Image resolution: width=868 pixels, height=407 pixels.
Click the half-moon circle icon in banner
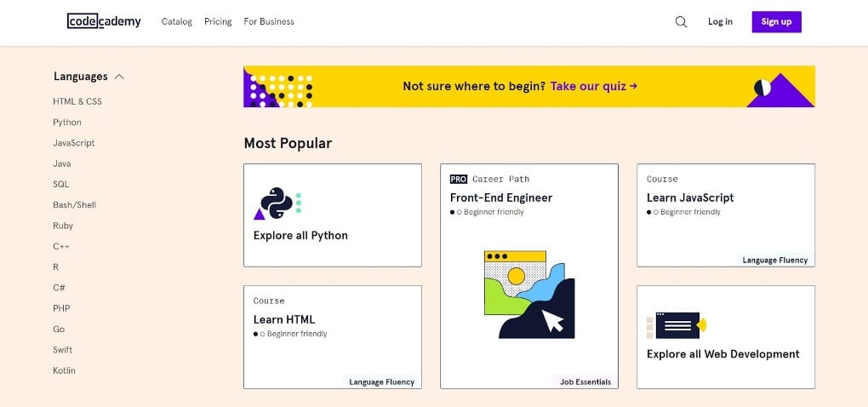[762, 87]
